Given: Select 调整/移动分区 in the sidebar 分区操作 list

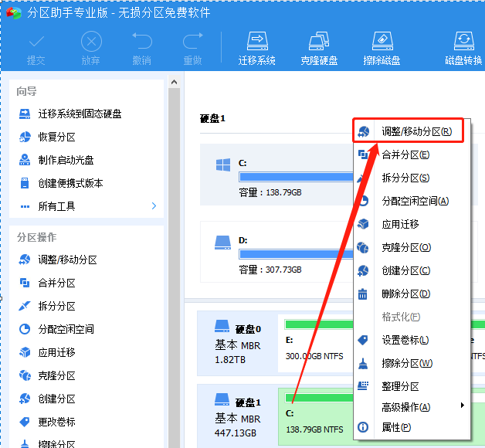Looking at the screenshot, I should point(58,260).
